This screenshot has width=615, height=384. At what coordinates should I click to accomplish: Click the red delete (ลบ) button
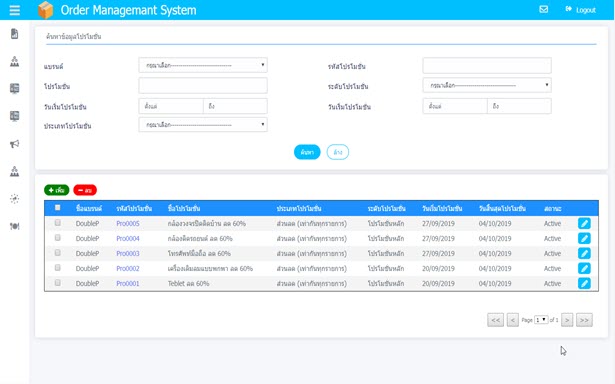(85, 190)
